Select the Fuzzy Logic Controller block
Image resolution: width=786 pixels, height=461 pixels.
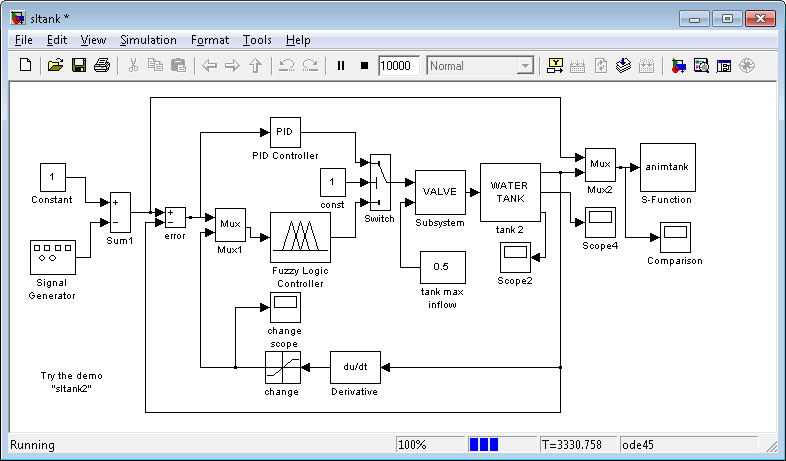click(x=300, y=238)
